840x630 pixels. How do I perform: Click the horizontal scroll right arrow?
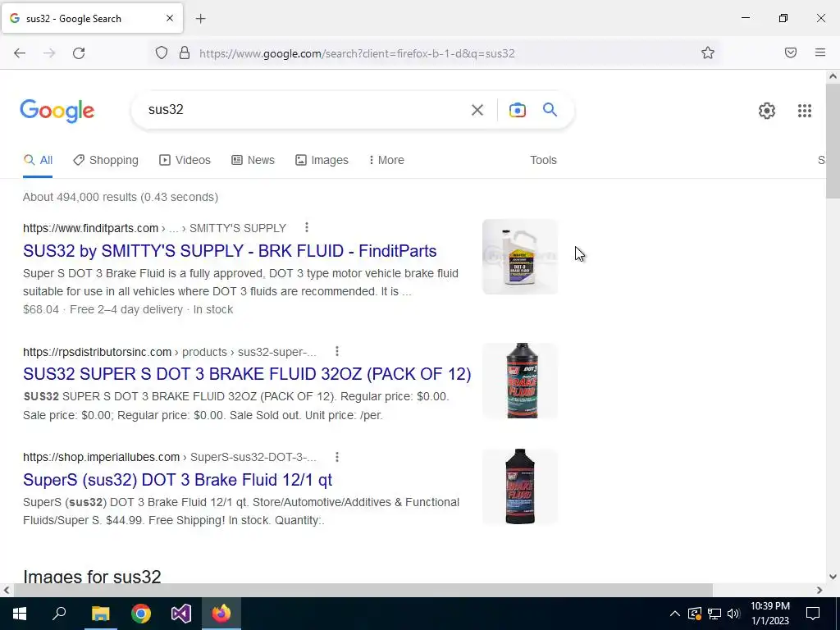point(819,590)
